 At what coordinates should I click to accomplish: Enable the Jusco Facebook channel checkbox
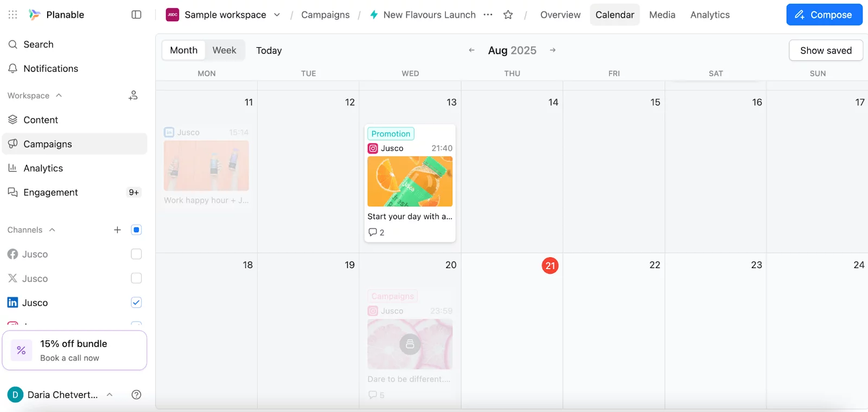click(136, 253)
